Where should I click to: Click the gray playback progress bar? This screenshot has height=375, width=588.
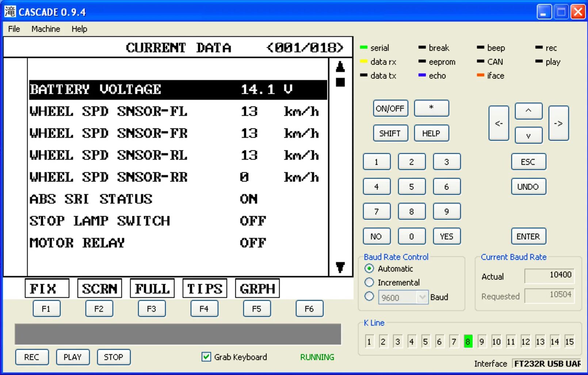[x=178, y=334]
